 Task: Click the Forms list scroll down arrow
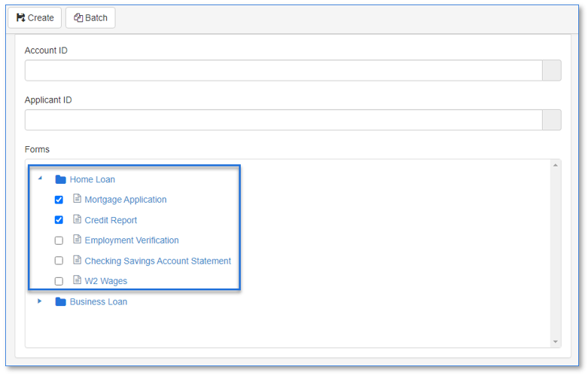(x=556, y=342)
